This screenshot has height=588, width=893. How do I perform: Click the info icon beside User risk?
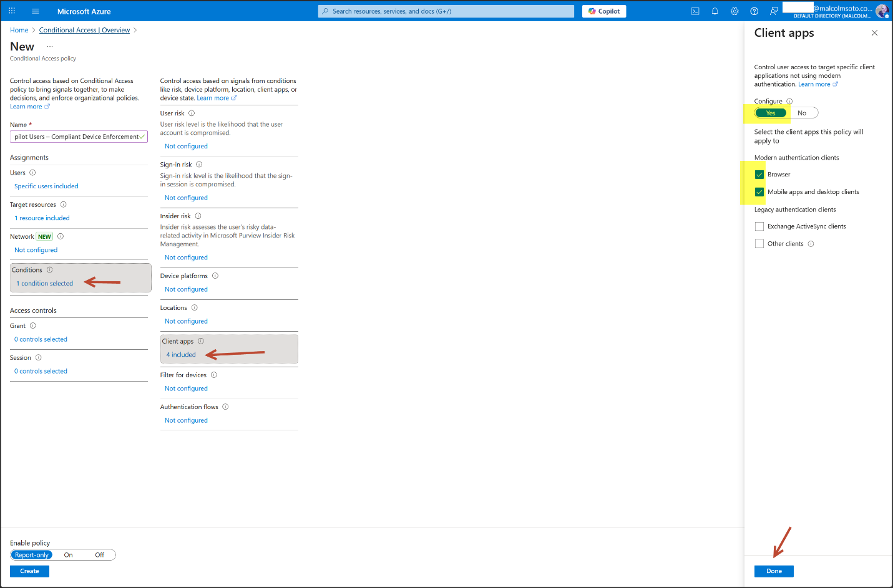pyautogui.click(x=192, y=113)
